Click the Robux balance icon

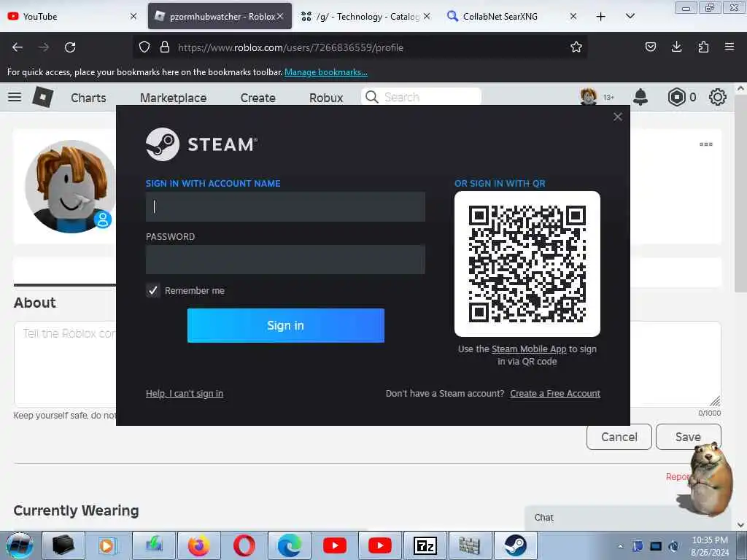(x=676, y=97)
